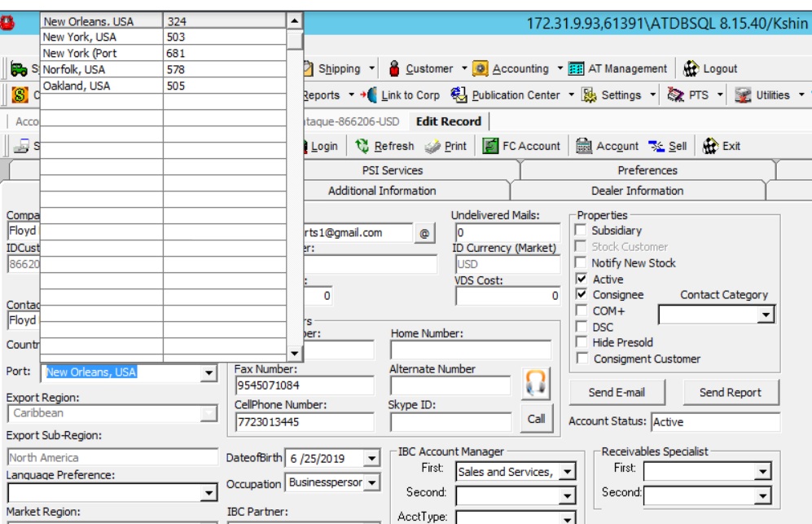
Task: Open the Publication Center icon
Action: click(x=459, y=95)
